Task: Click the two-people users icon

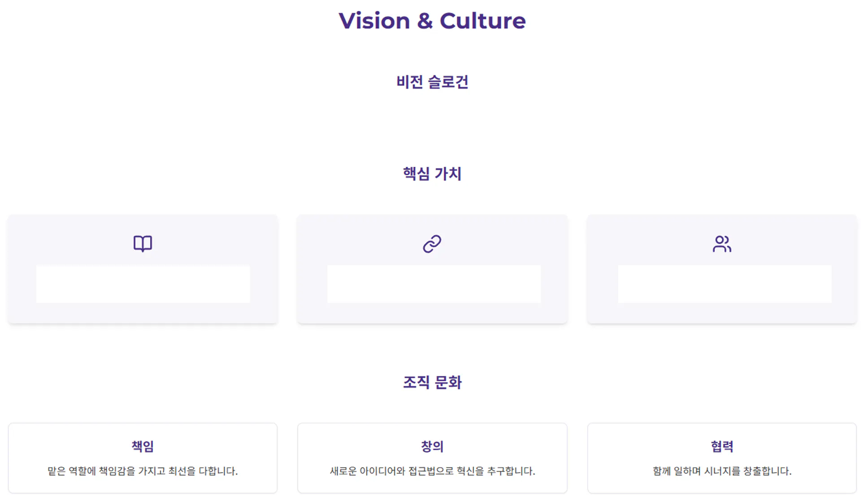Action: (x=722, y=244)
